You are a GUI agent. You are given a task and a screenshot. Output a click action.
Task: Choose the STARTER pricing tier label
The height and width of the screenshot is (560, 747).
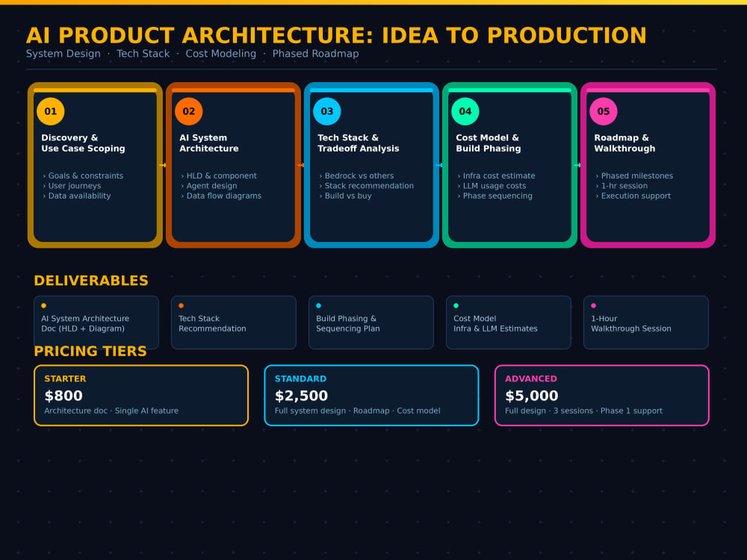[x=65, y=379]
